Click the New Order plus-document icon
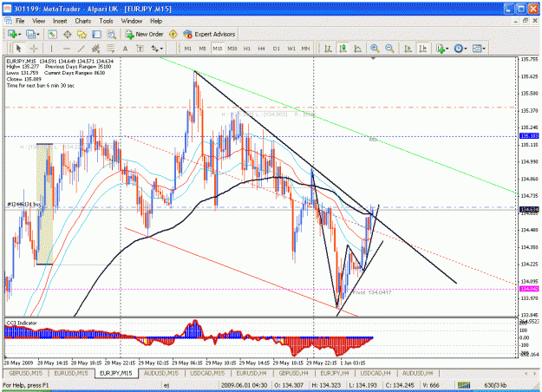This screenshot has height=392, width=542. (x=129, y=34)
